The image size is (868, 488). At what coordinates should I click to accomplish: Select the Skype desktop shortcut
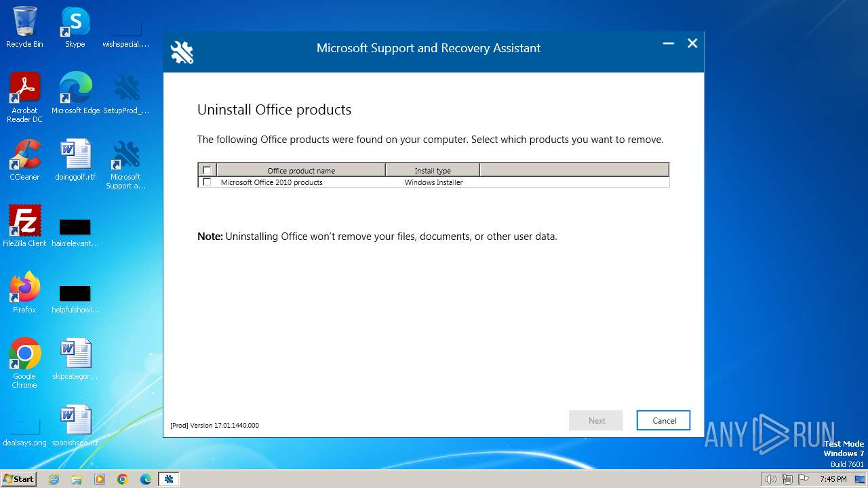(75, 27)
